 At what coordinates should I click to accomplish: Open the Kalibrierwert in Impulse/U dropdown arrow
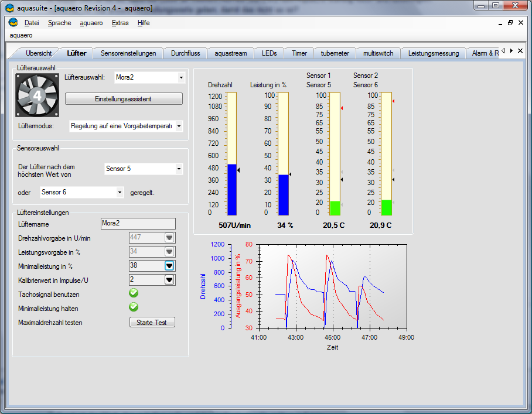169,280
